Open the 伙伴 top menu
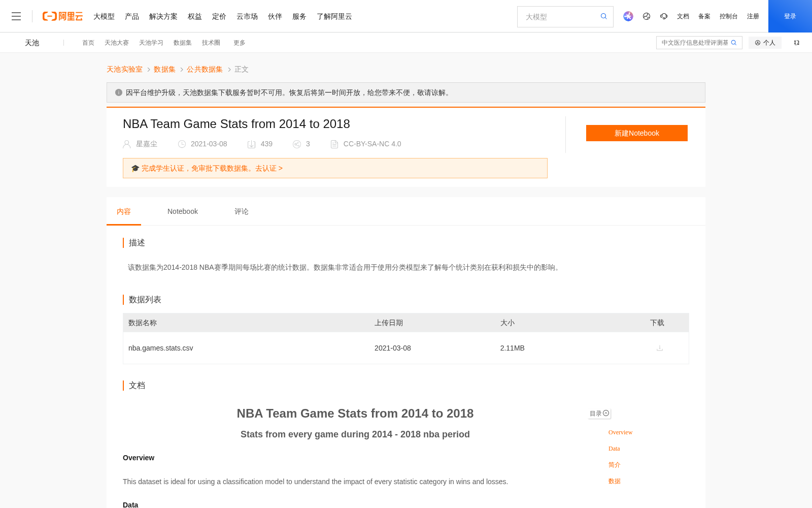 (275, 16)
